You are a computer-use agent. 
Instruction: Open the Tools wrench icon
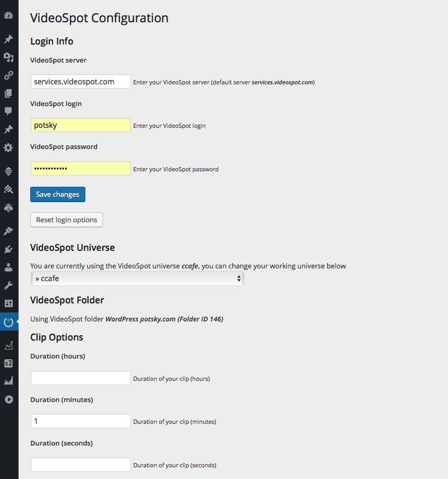(x=8, y=285)
